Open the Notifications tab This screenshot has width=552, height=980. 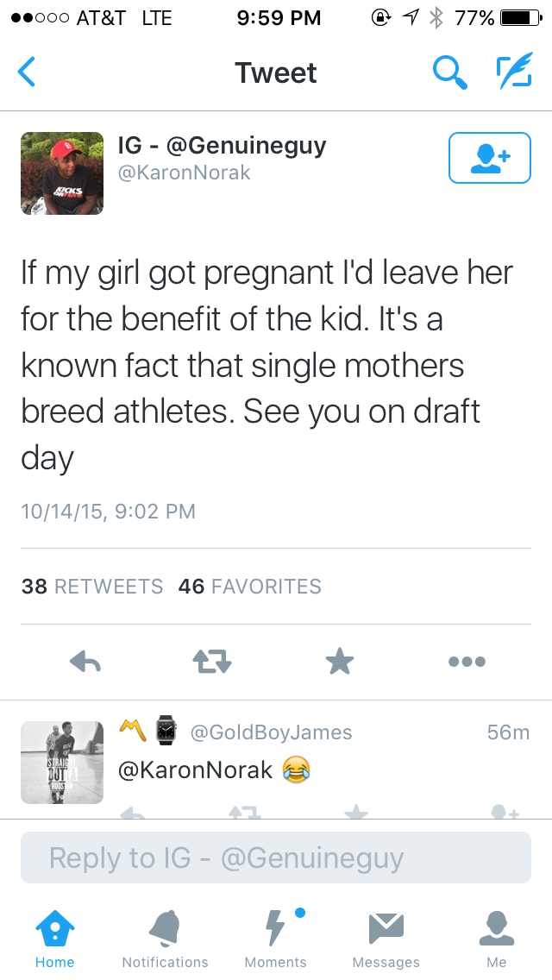(x=165, y=939)
